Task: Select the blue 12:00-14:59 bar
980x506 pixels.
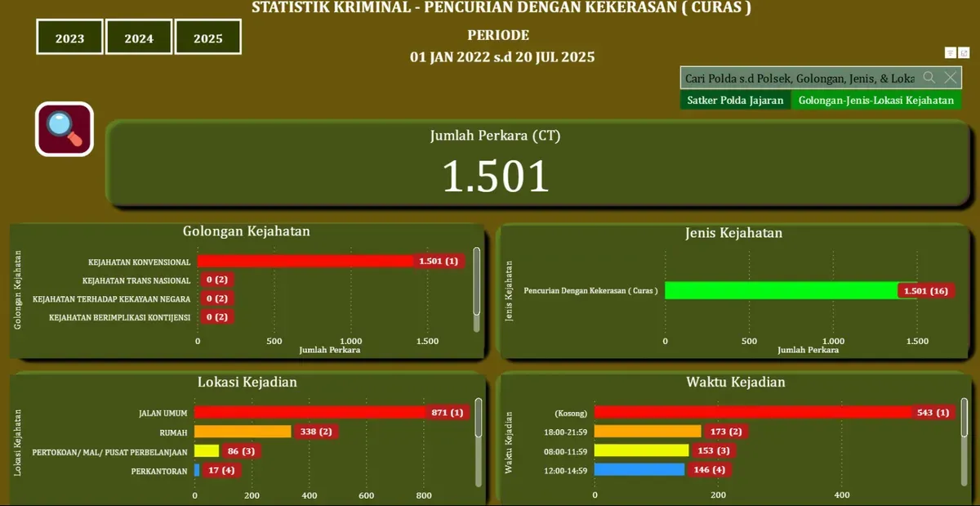Action: 639,470
